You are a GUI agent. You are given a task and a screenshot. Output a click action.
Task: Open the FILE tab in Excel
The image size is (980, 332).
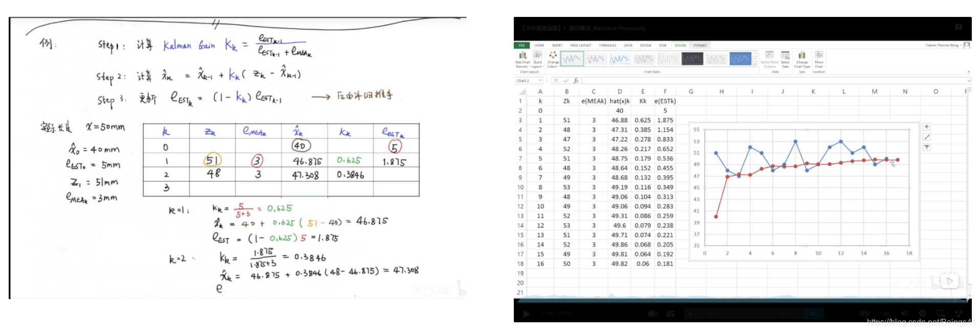(x=522, y=45)
